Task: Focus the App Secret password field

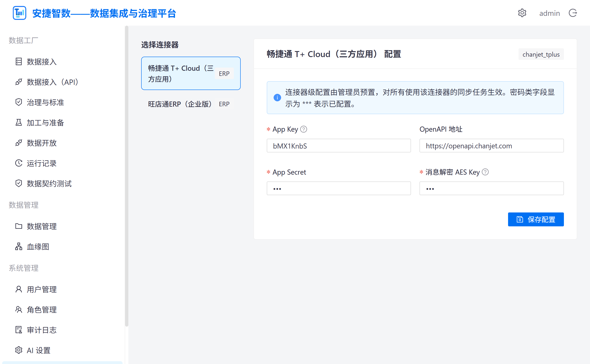Action: pos(339,189)
